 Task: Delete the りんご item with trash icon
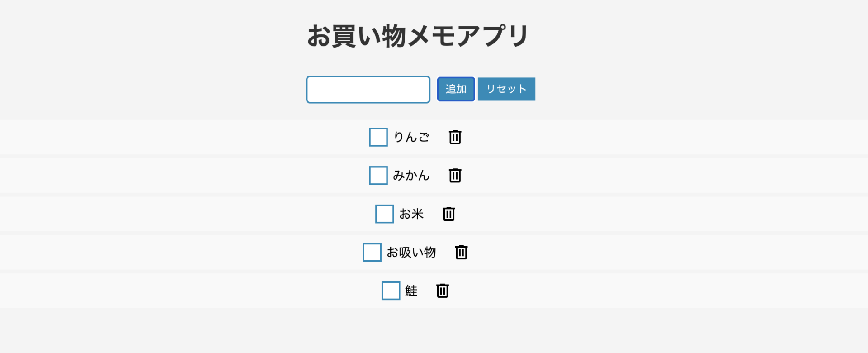point(455,137)
